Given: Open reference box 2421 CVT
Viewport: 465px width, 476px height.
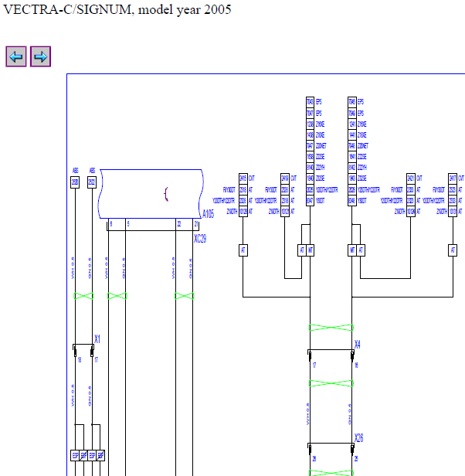Looking at the screenshot, I should 411,178.
